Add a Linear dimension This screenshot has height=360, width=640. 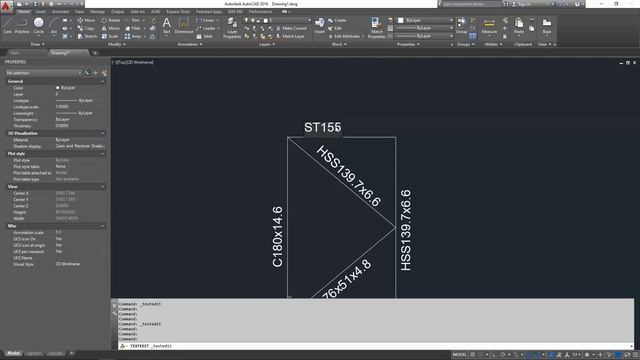coord(205,20)
